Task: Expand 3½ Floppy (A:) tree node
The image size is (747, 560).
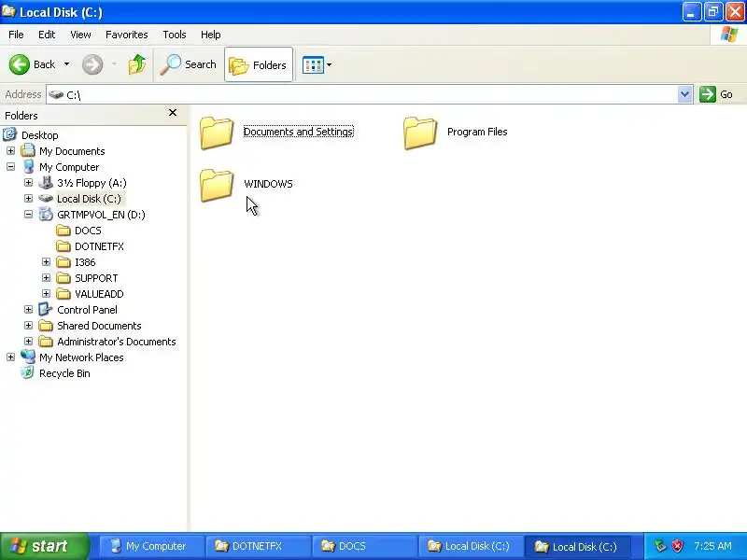Action: click(28, 182)
